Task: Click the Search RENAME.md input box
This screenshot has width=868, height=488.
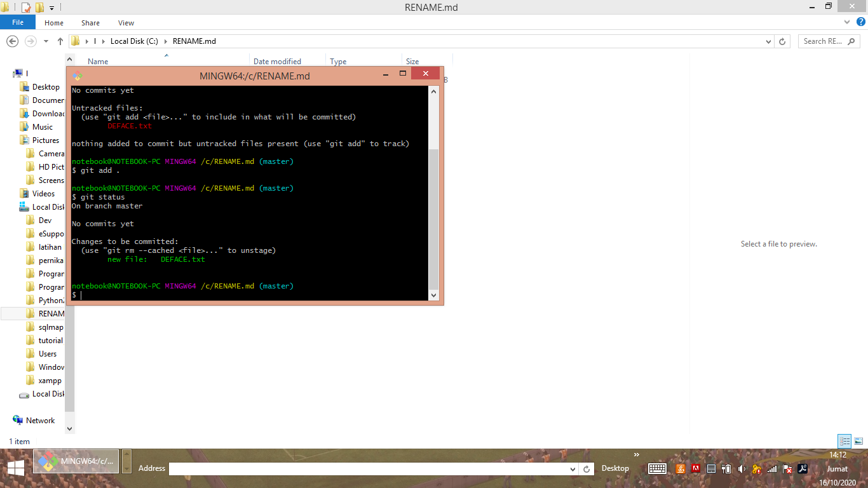Action: click(x=826, y=41)
